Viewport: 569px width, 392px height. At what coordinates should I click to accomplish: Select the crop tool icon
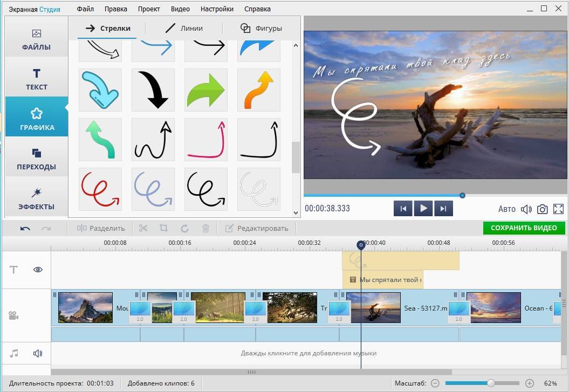(x=164, y=228)
